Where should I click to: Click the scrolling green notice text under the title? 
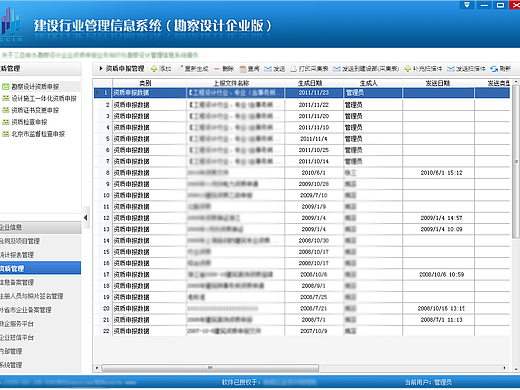[103, 55]
